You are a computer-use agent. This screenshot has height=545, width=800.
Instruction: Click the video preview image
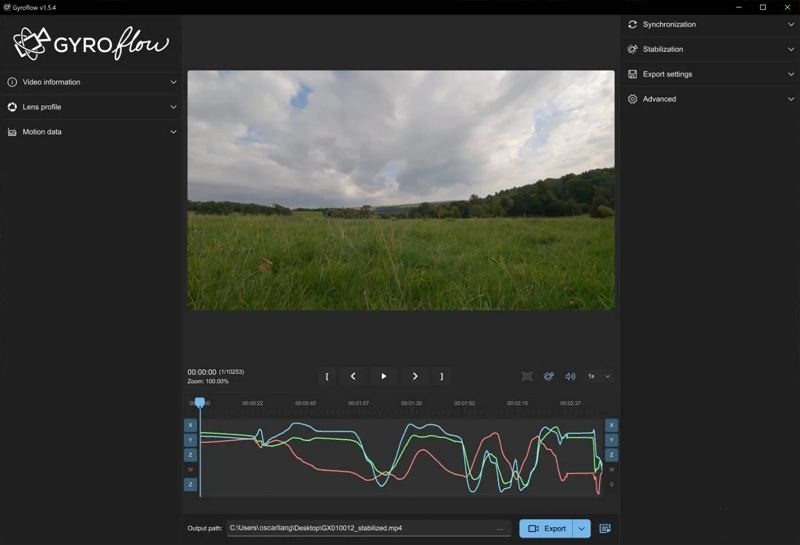[401, 190]
